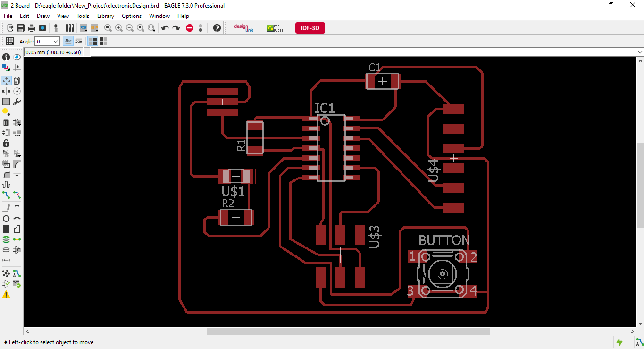Click the Zoom in icon

click(119, 28)
